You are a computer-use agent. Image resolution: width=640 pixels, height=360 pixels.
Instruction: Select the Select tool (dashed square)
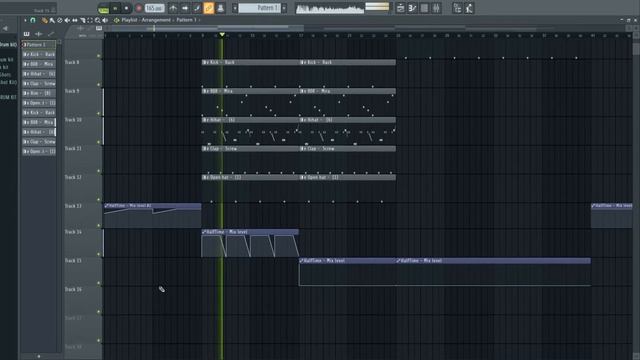point(90,20)
